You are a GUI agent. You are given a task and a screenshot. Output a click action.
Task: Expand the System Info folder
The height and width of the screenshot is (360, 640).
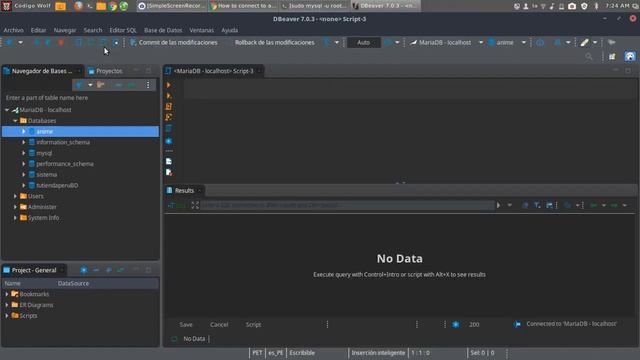coord(15,218)
